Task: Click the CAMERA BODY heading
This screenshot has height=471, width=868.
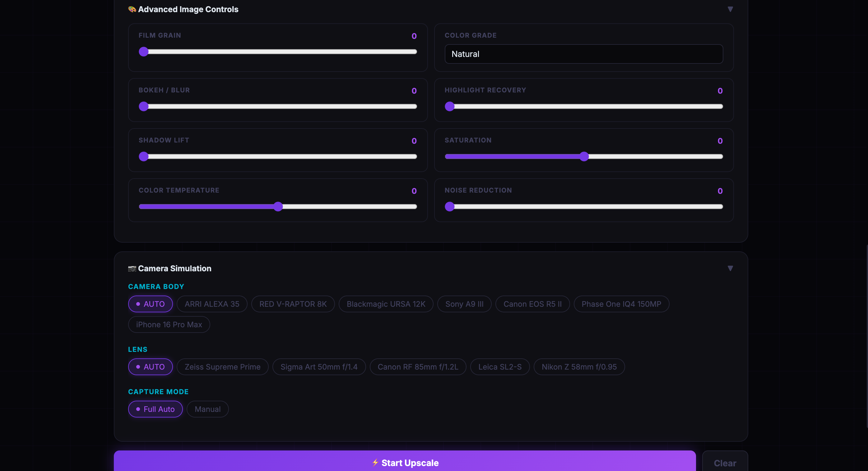Action: (x=156, y=287)
